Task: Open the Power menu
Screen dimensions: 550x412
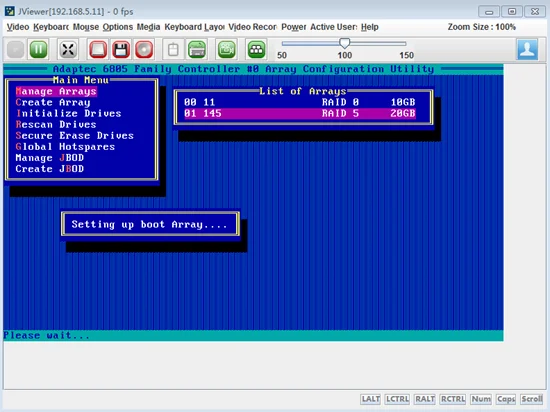Action: pos(294,27)
